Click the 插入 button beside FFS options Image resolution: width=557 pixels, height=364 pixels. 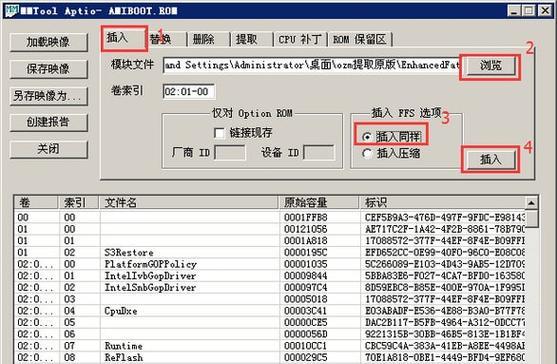point(491,160)
